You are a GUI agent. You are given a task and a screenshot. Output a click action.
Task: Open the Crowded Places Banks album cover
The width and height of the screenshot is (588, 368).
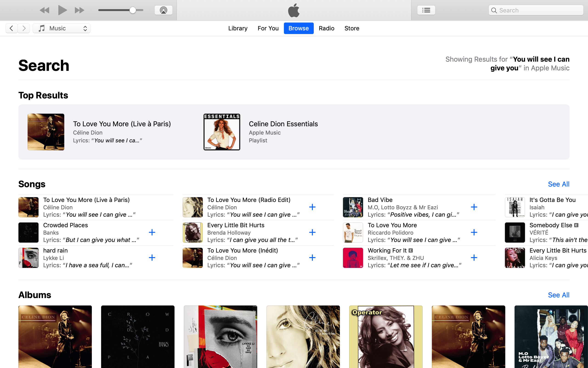click(138, 337)
